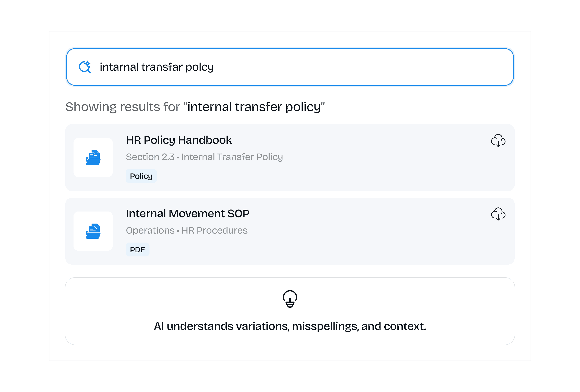
Task: Click the AI search magnifier icon
Action: tap(85, 67)
